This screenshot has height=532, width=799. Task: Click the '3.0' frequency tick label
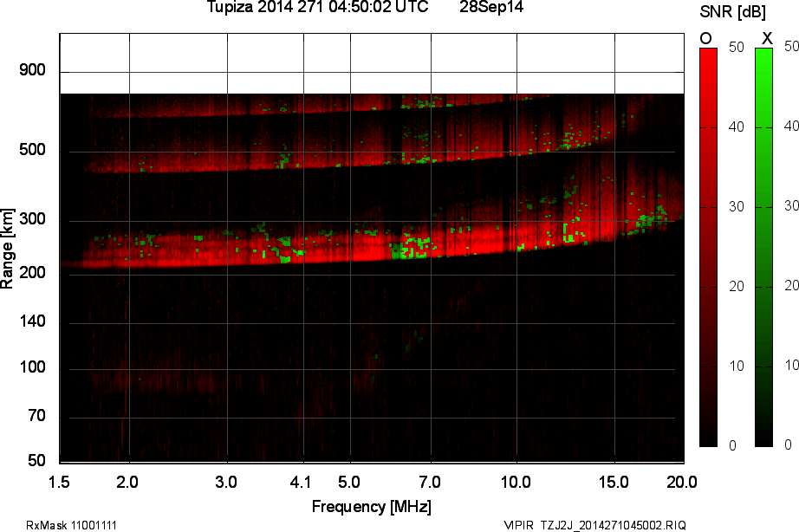[x=225, y=482]
